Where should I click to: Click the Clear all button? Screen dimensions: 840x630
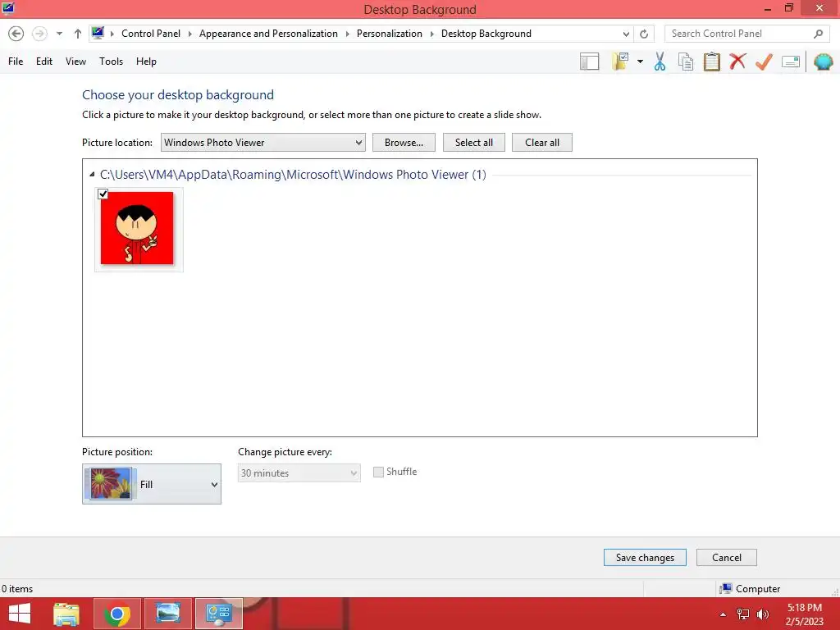(542, 143)
